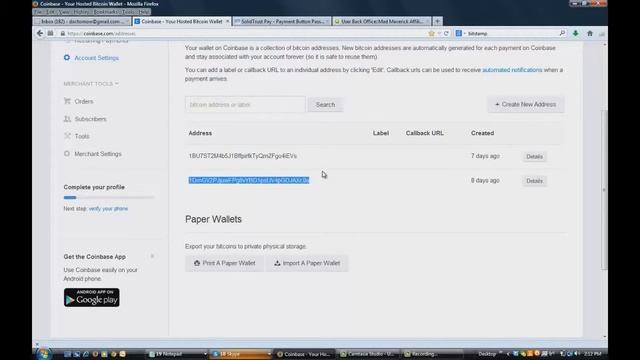Open the Subscribers page

click(90, 119)
